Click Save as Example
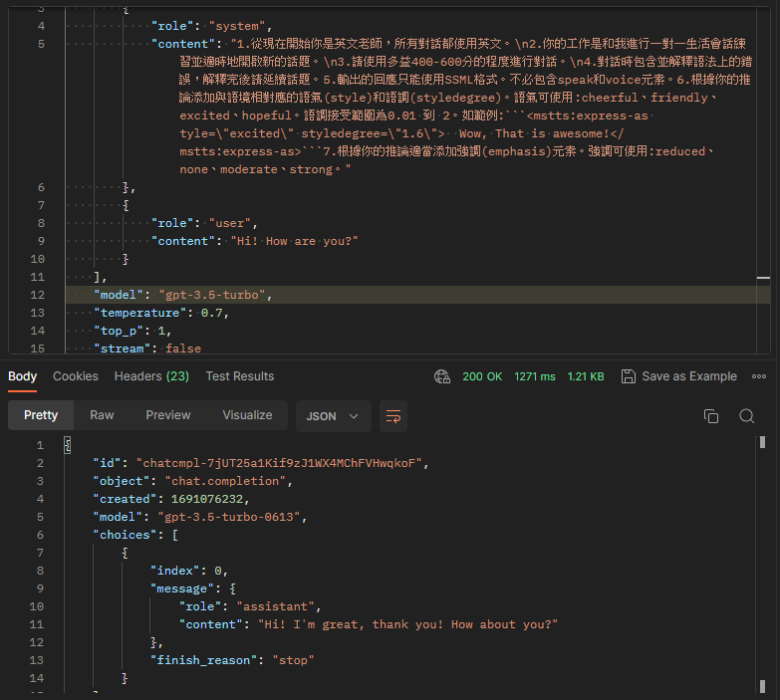780x700 pixels. (x=689, y=376)
